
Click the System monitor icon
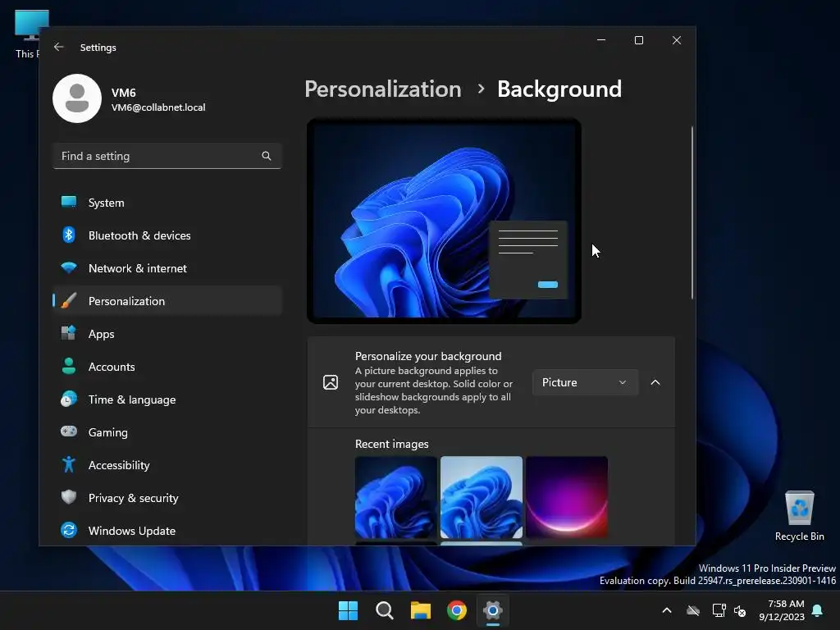click(69, 202)
